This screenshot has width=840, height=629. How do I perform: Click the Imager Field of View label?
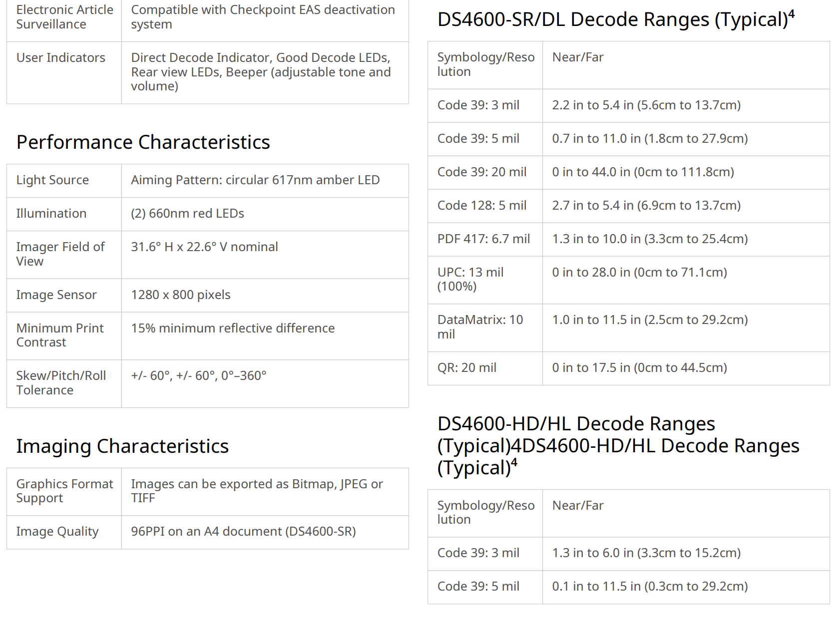point(60,254)
